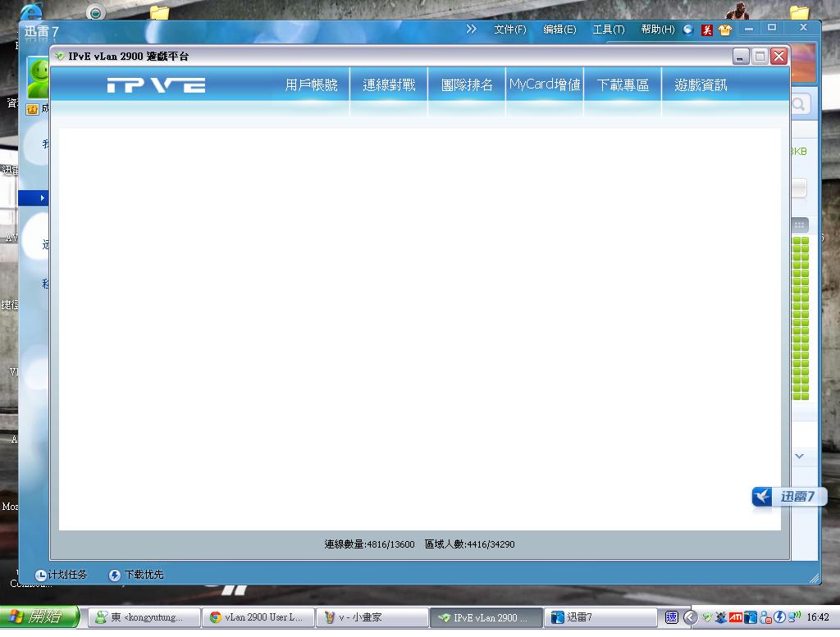Click the 计划任务 clock icon
This screenshot has width=840, height=637.
tap(41, 576)
